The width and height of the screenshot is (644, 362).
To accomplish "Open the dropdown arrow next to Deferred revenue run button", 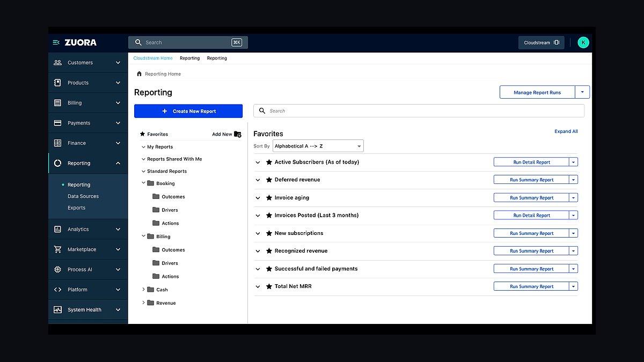I will [573, 180].
